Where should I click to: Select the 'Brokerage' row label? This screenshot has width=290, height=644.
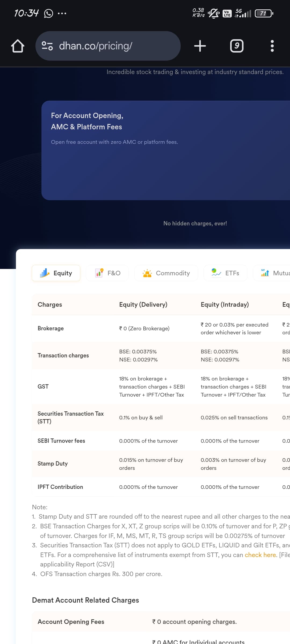pos(50,328)
